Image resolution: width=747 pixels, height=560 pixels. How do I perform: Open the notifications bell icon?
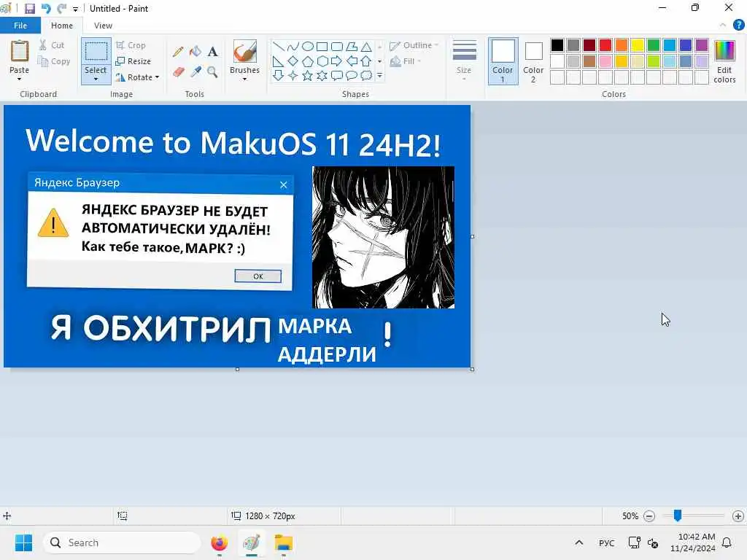(727, 542)
